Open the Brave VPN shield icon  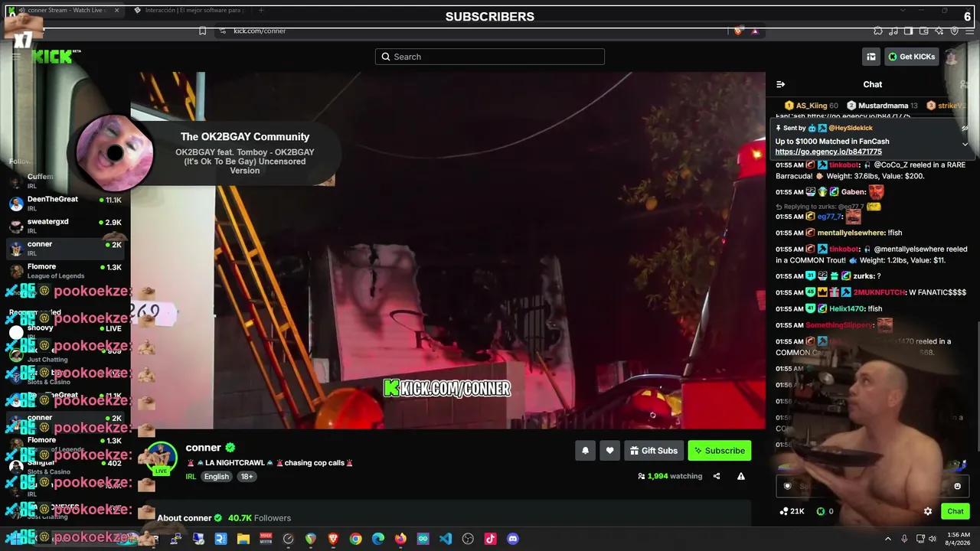[x=955, y=31]
